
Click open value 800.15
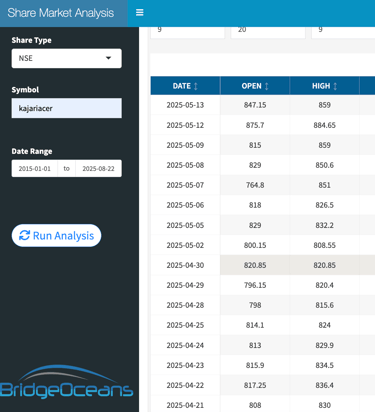tap(255, 245)
